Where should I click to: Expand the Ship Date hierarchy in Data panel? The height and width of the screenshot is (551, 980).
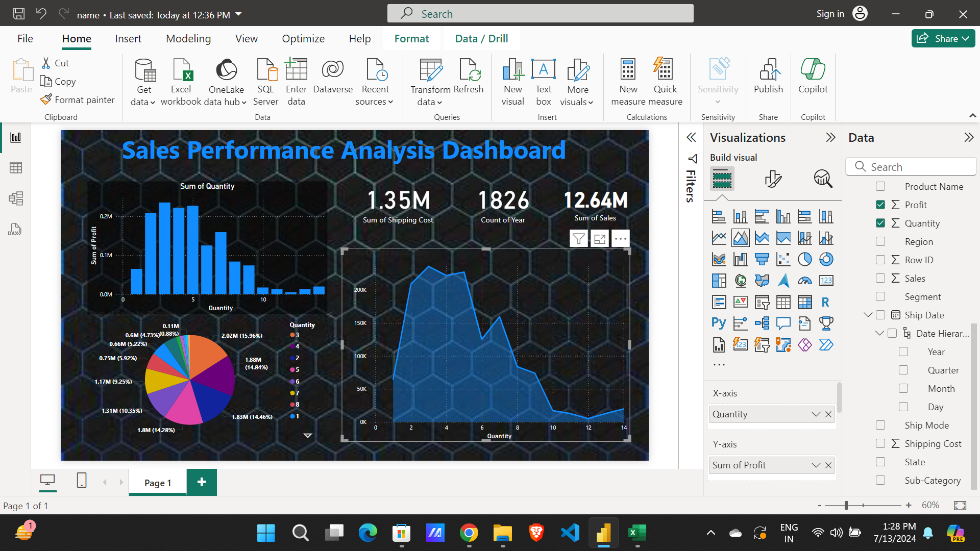pos(868,315)
